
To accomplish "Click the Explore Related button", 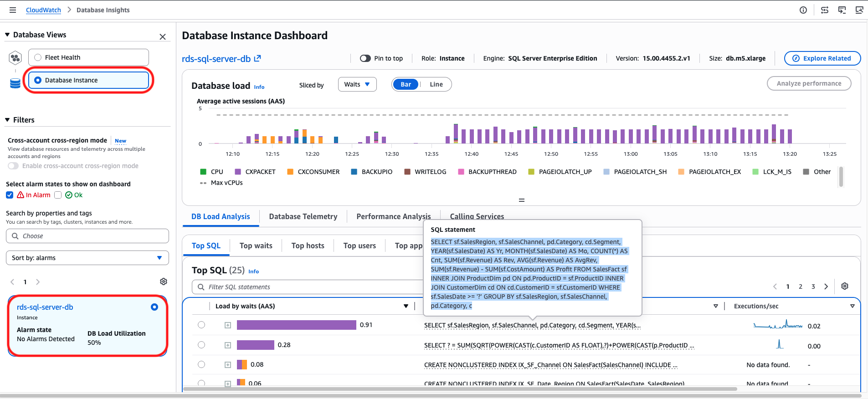I will click(x=822, y=58).
